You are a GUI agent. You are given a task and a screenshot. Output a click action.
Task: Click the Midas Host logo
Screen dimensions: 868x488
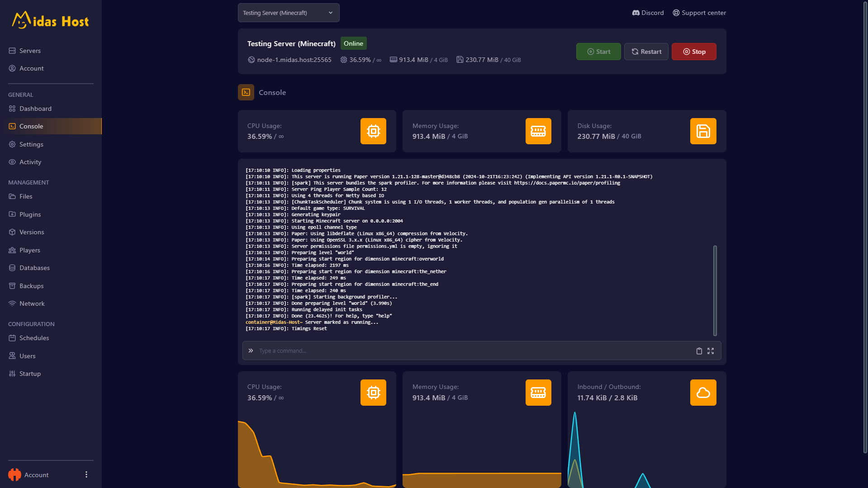(50, 20)
